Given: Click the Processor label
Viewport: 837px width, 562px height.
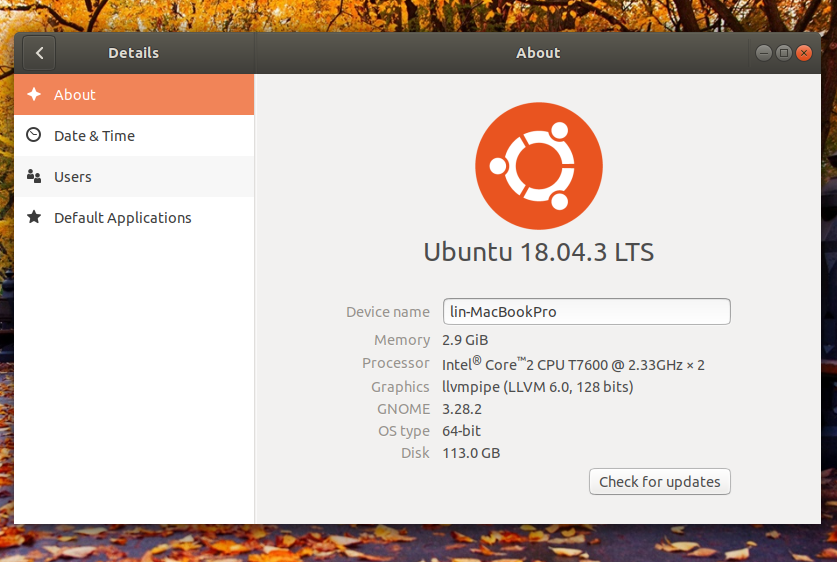Looking at the screenshot, I should click(396, 363).
